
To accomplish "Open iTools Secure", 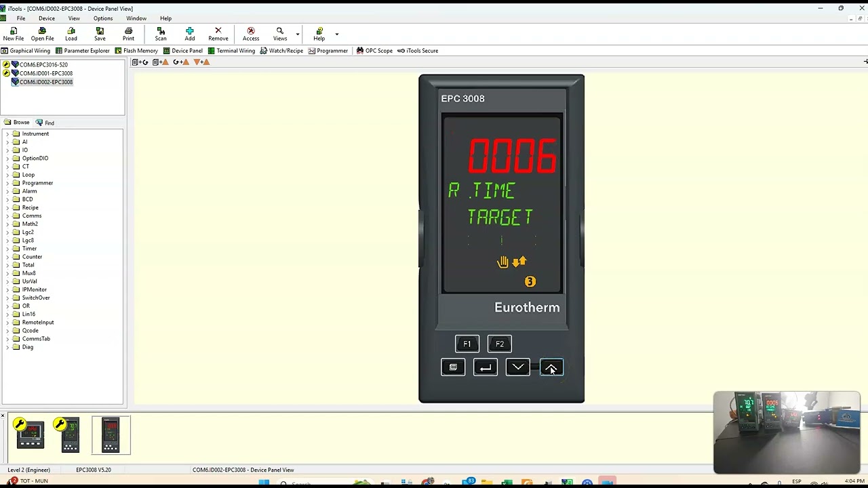I will (x=418, y=51).
